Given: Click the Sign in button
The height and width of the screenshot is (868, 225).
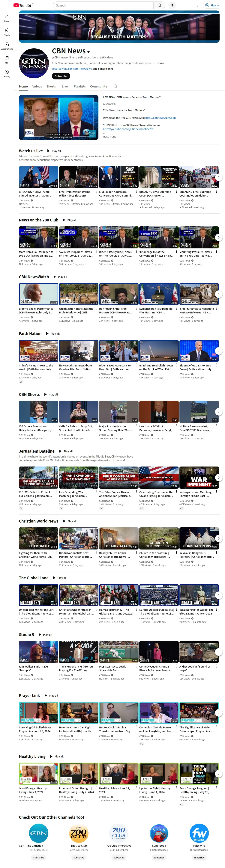Looking at the screenshot, I should (212, 5).
